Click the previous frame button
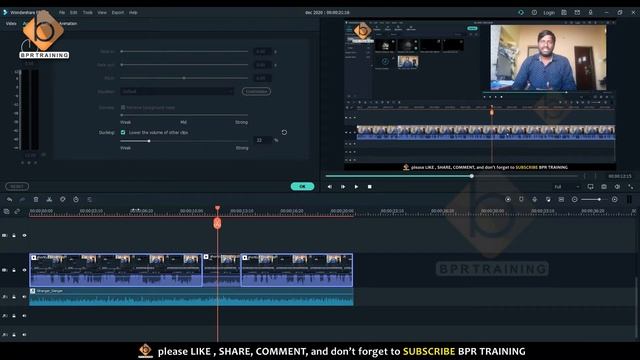 pyautogui.click(x=330, y=187)
